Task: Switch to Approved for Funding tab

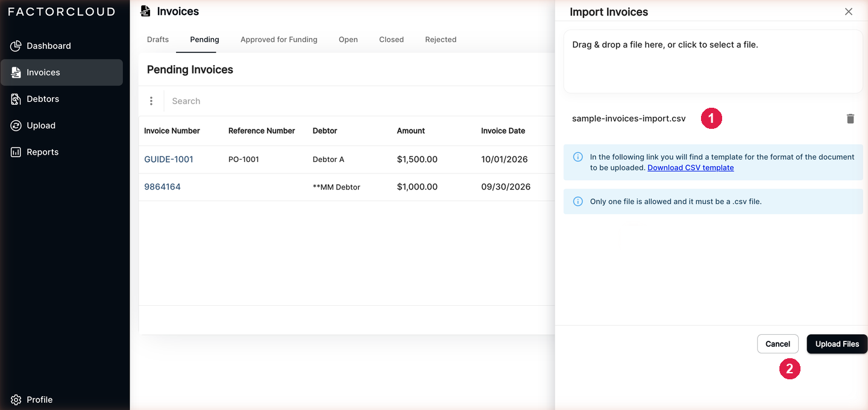Action: 278,40
